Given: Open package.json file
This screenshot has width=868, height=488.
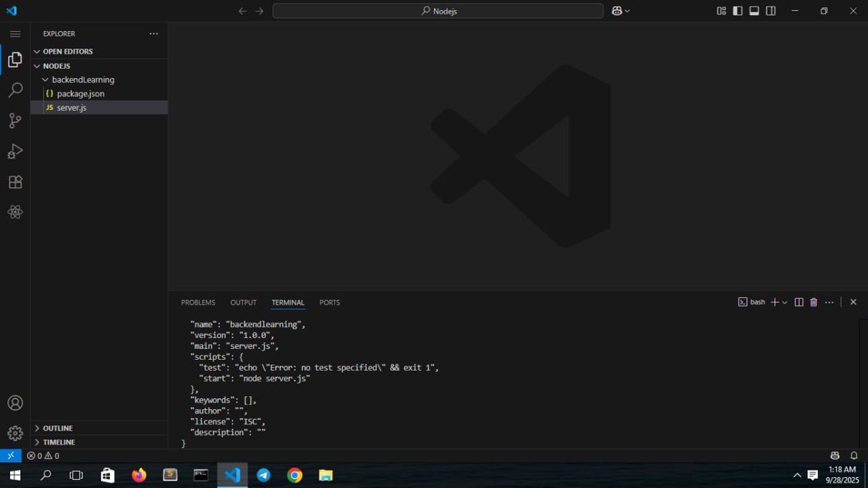Looking at the screenshot, I should click(99, 93).
